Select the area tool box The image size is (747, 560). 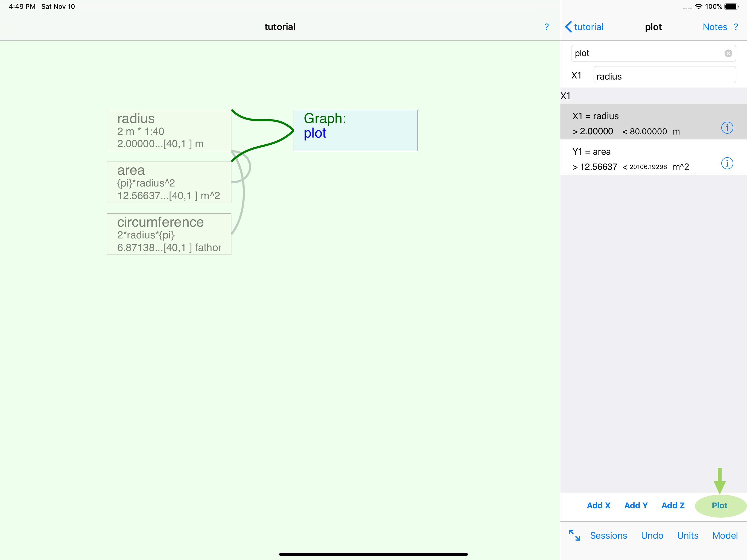[x=169, y=182]
